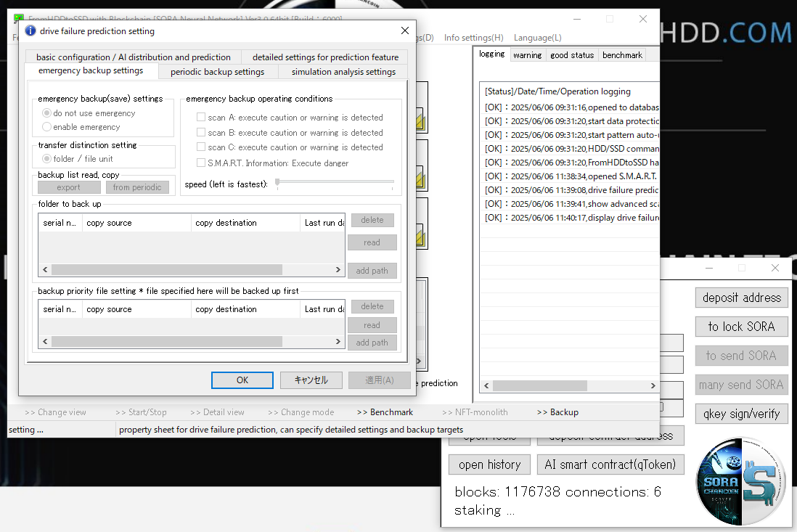Select 'enable emergency' radio button
This screenshot has height=532, width=797.
(x=46, y=126)
